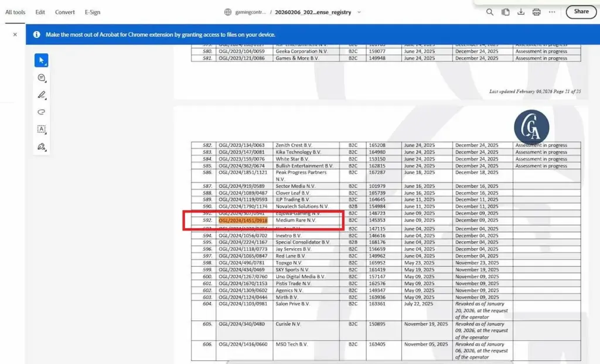Screen dimensions: 600x364
Task: Click OGL/2023/134/0063 license number
Action: (x=241, y=145)
